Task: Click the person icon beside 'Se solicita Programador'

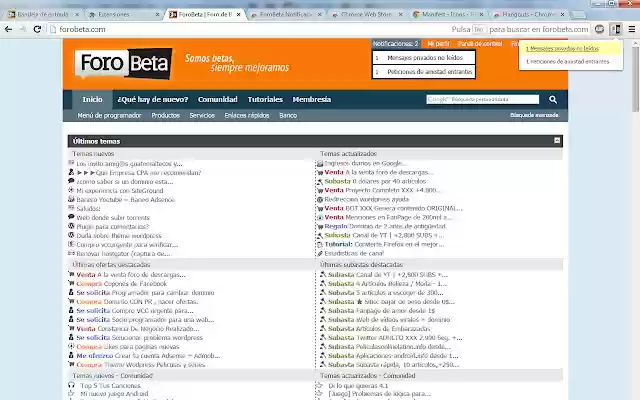Action: pos(71,292)
